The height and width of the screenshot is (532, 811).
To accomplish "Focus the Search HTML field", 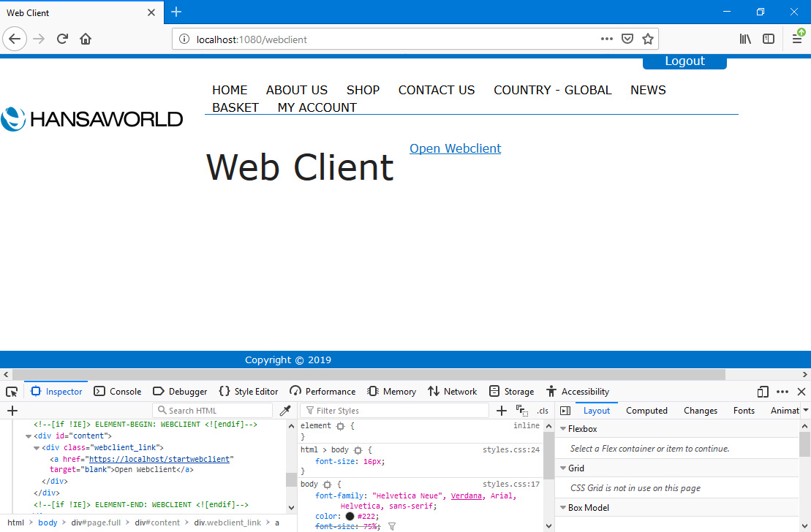I will (x=213, y=411).
